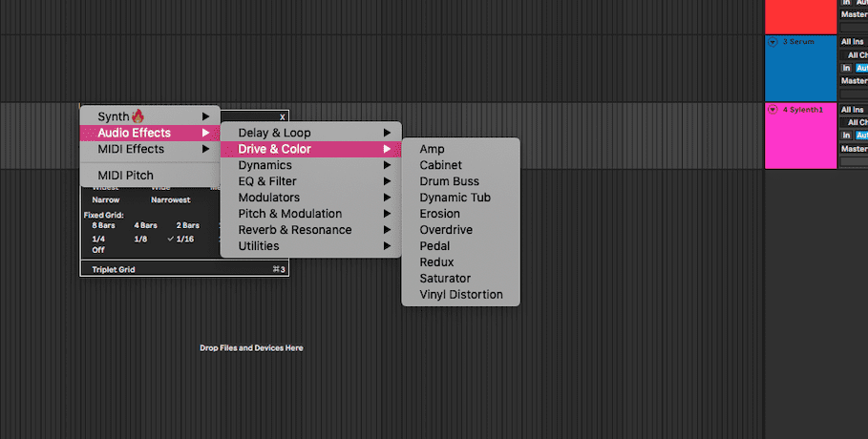Insert the Cabinet effect
This screenshot has width=868, height=439.
click(460, 165)
